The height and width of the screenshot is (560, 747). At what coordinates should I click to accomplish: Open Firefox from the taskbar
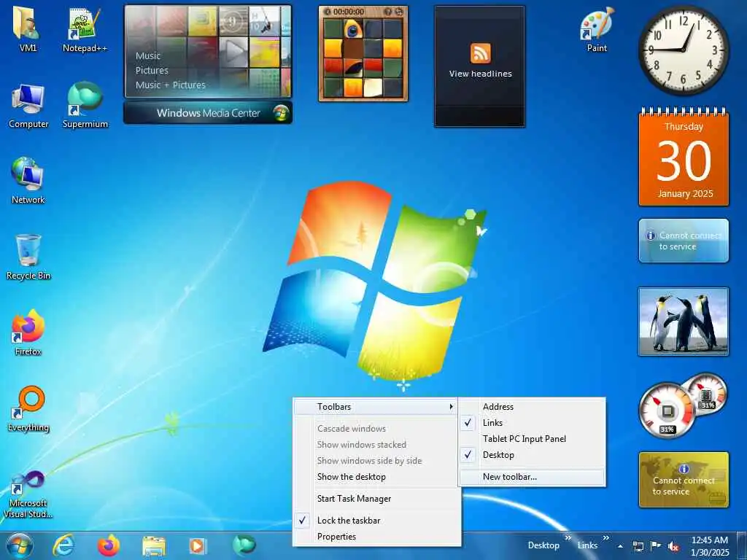(109, 545)
